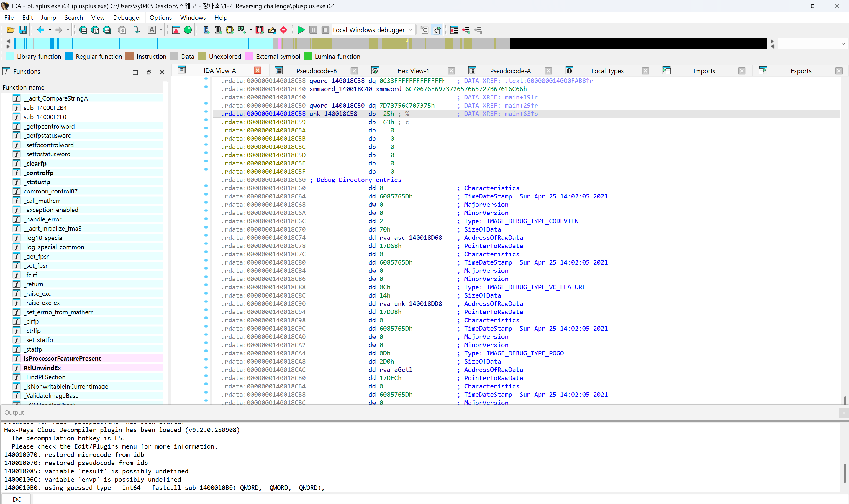Screen dimensions: 849x504
Task: Toggle the highlighted 'C' green arrow icon
Action: pos(437,30)
